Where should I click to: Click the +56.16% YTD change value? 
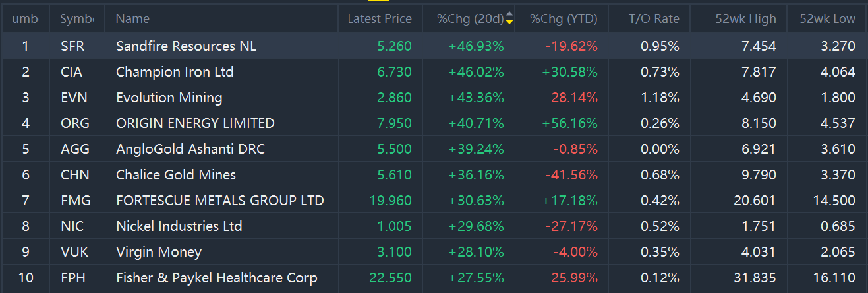coord(570,123)
